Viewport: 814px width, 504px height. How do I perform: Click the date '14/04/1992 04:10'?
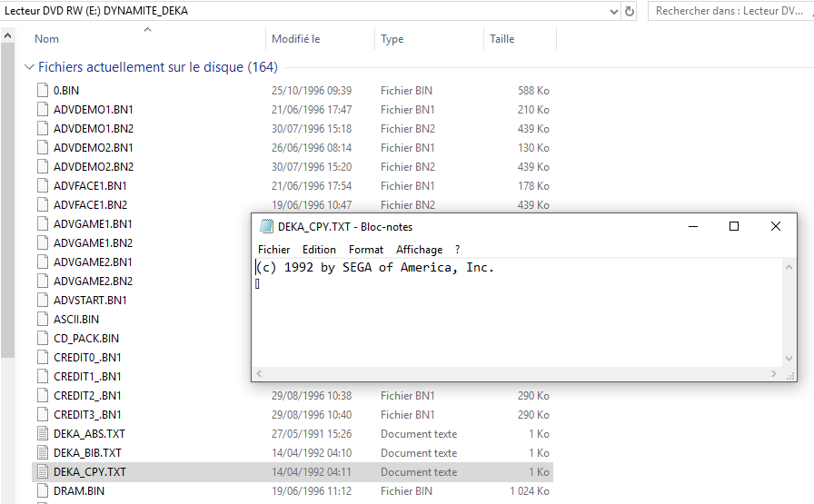tap(312, 452)
